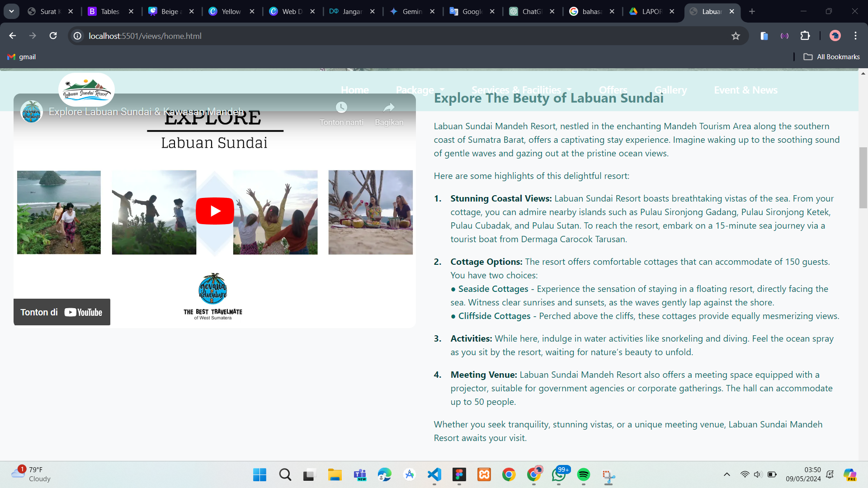
Task: Open the Govana Adventure channel avatar
Action: (32, 112)
